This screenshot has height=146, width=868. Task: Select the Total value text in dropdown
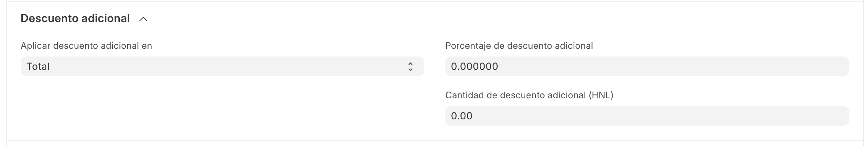point(38,66)
